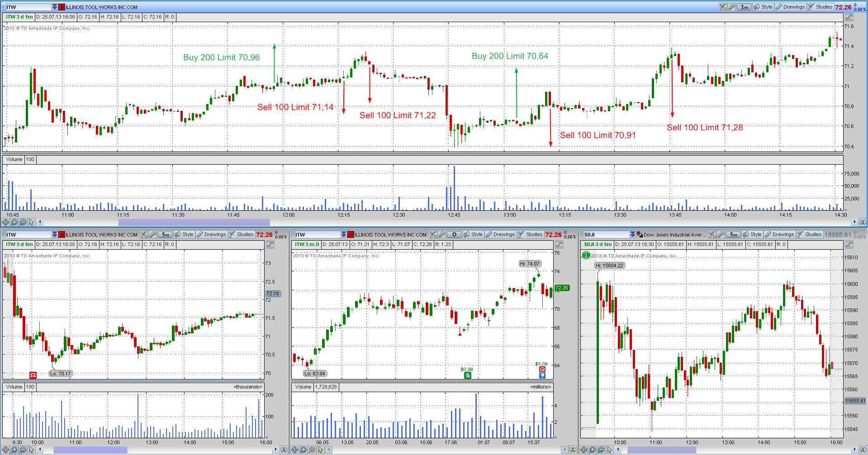Toggle symbol link dot on top ITW chart
The image size is (868, 455).
[x=3, y=7]
